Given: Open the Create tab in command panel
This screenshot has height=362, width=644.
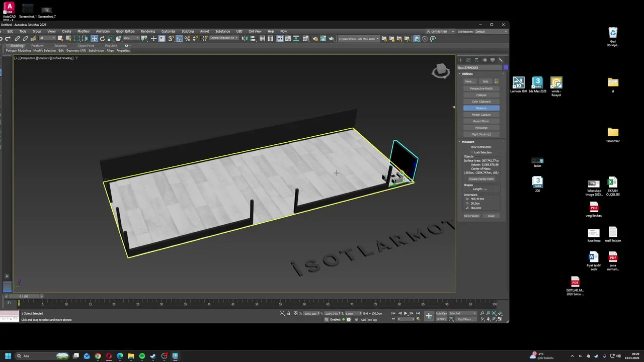Looking at the screenshot, I should (x=460, y=60).
